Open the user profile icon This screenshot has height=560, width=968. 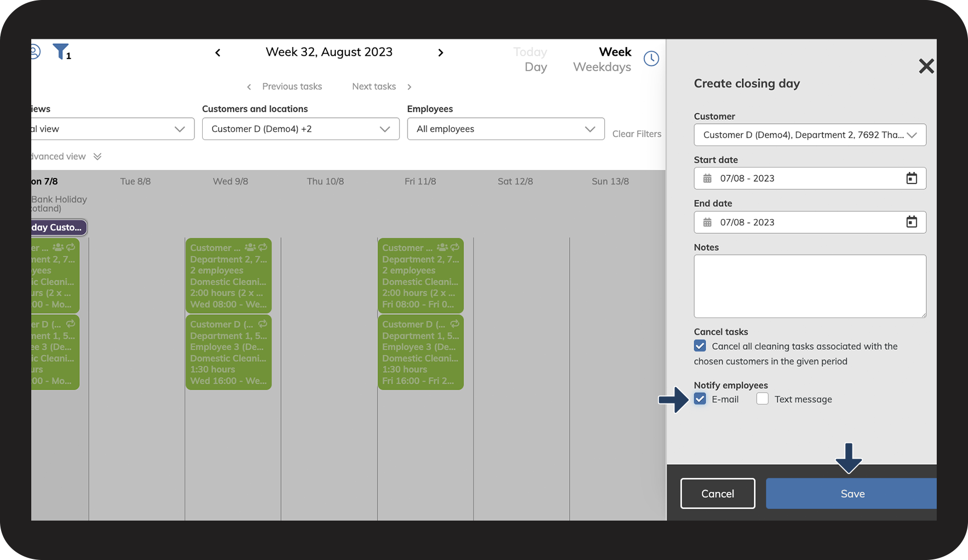click(x=35, y=52)
